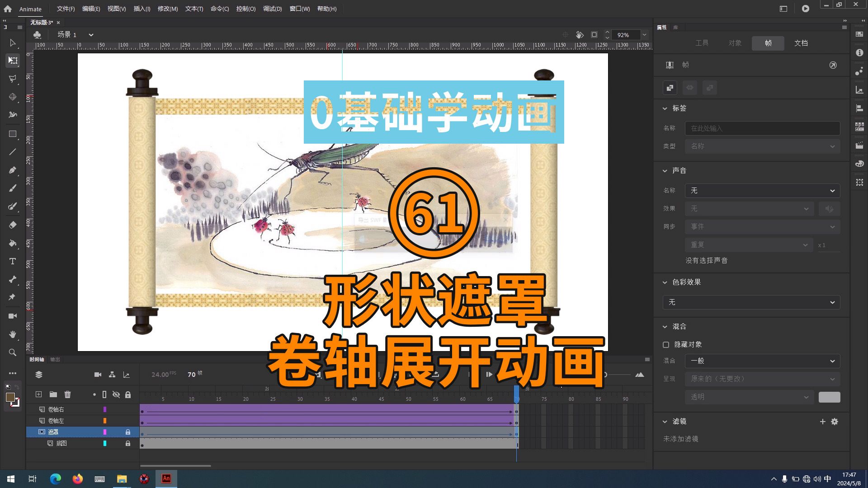Toggle lock on 遮罩 layer

pyautogui.click(x=128, y=432)
